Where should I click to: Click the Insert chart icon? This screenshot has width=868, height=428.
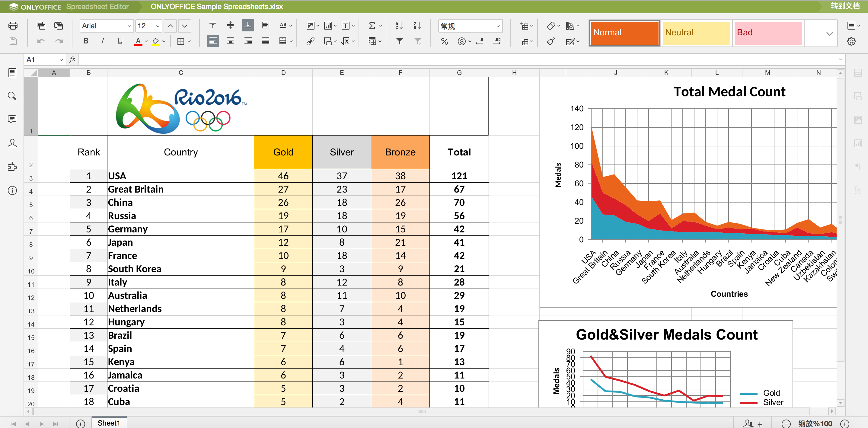point(327,26)
